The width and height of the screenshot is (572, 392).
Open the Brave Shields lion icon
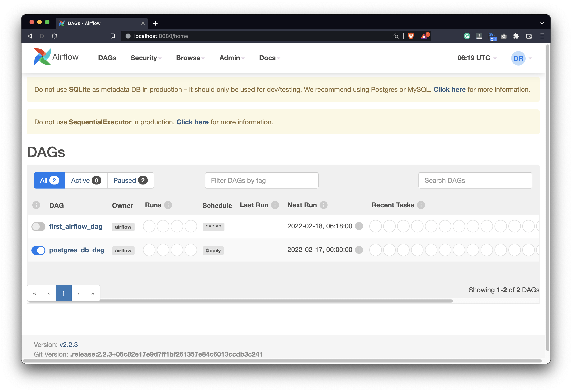pos(411,36)
